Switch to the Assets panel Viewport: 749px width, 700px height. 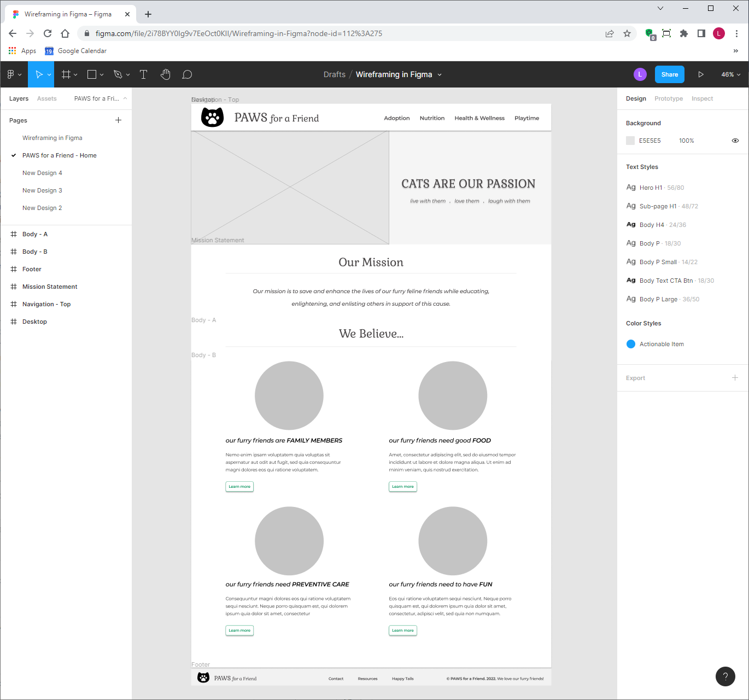46,98
